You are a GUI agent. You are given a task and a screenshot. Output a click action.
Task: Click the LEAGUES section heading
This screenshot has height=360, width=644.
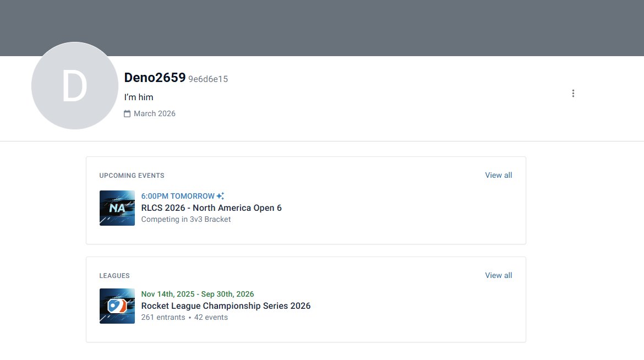coord(114,276)
